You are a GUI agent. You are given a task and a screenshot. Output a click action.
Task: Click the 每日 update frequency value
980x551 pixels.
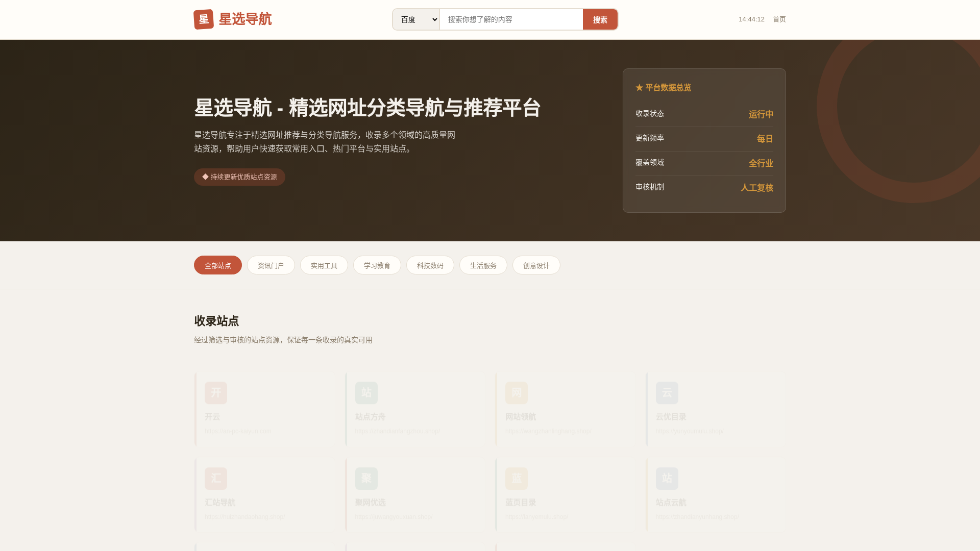765,139
